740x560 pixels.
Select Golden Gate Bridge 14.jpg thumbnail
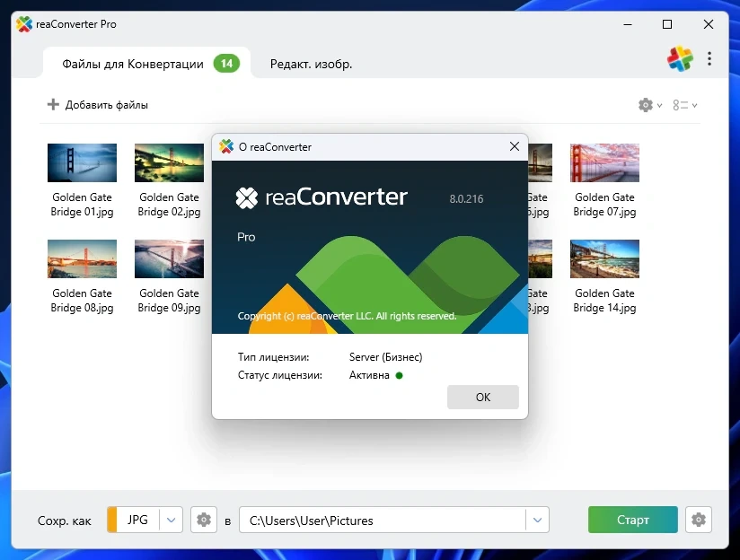coord(604,258)
